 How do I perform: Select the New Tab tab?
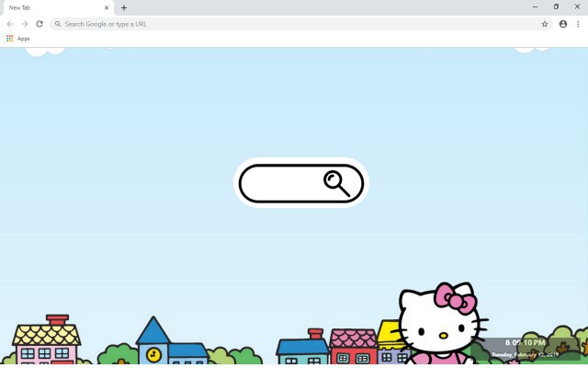tap(58, 7)
